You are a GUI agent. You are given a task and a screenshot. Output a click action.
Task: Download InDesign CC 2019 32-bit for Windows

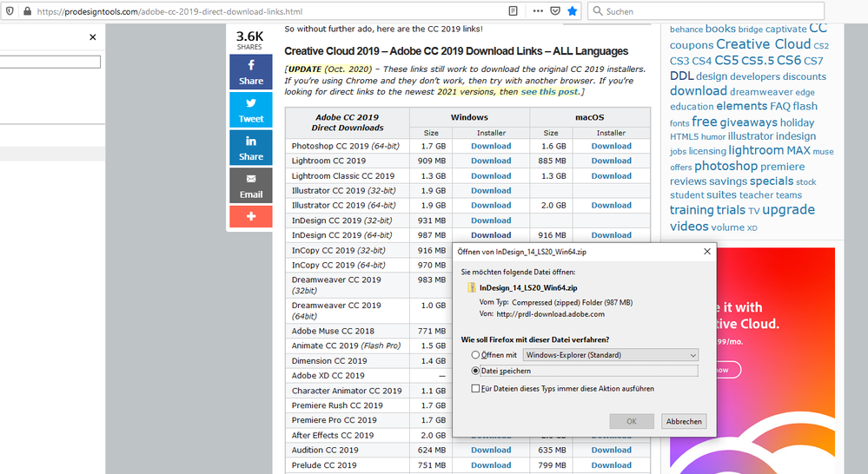point(491,221)
